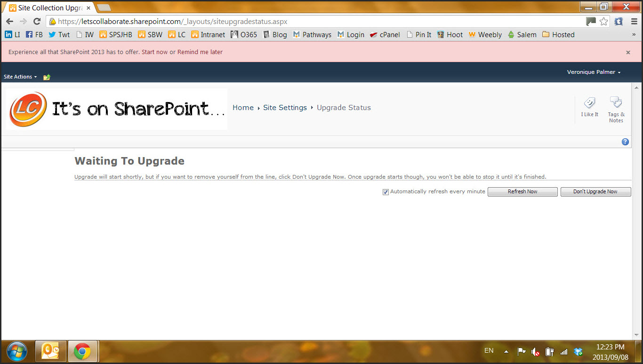This screenshot has height=364, width=643.
Task: Click the Don't Upgrade Now button
Action: coord(595,192)
